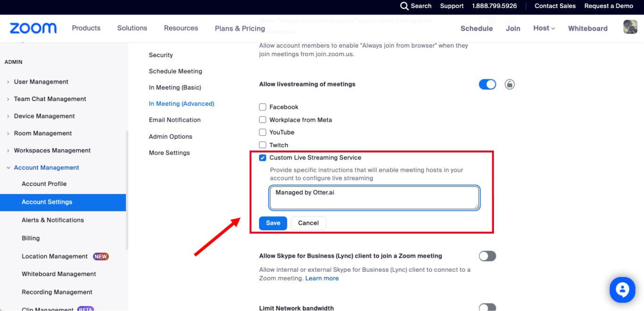Click the streaming instructions text area

click(x=375, y=198)
